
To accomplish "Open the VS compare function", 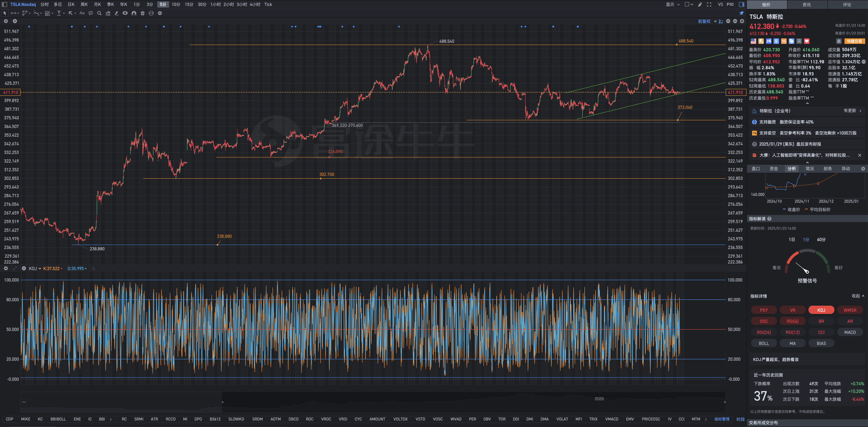I will [x=721, y=4].
